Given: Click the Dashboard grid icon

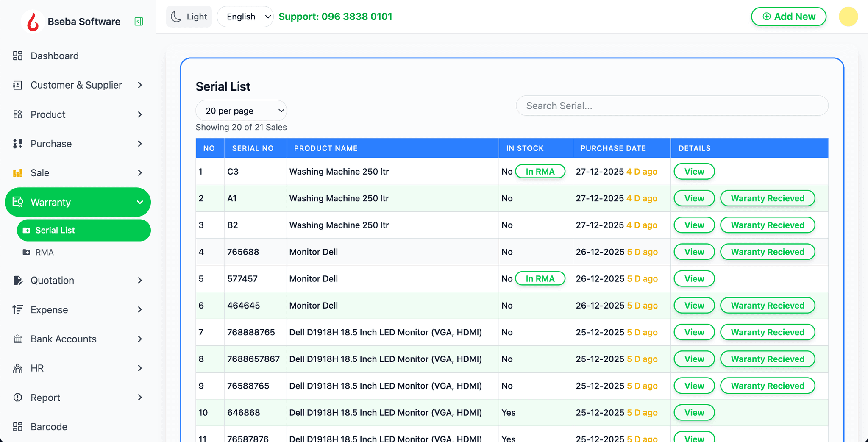Looking at the screenshot, I should click(17, 56).
